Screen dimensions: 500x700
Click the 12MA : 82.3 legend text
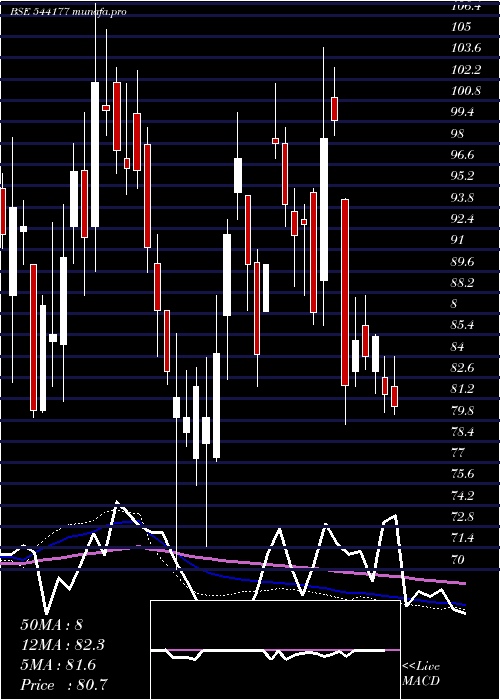coord(63,645)
